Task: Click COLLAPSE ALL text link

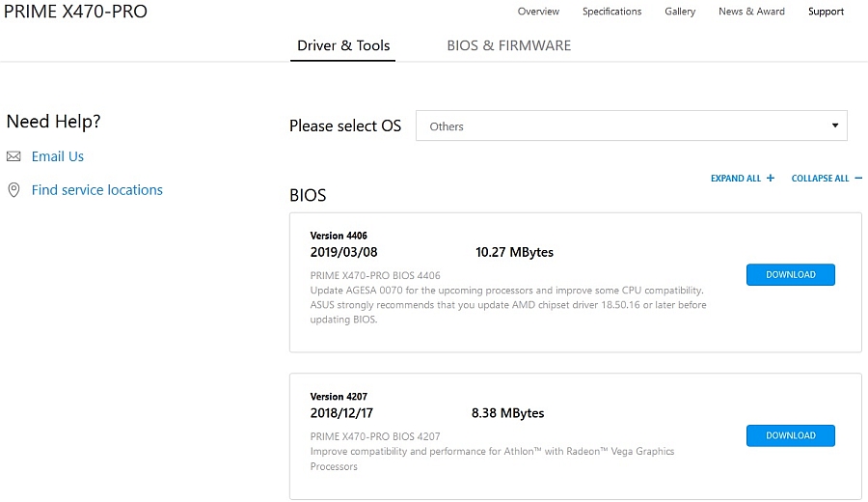Action: click(820, 178)
